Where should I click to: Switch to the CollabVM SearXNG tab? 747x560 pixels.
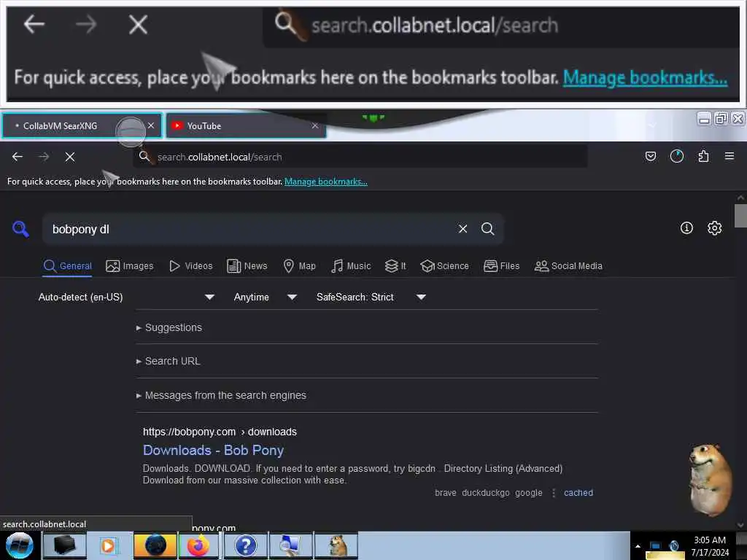pyautogui.click(x=82, y=125)
